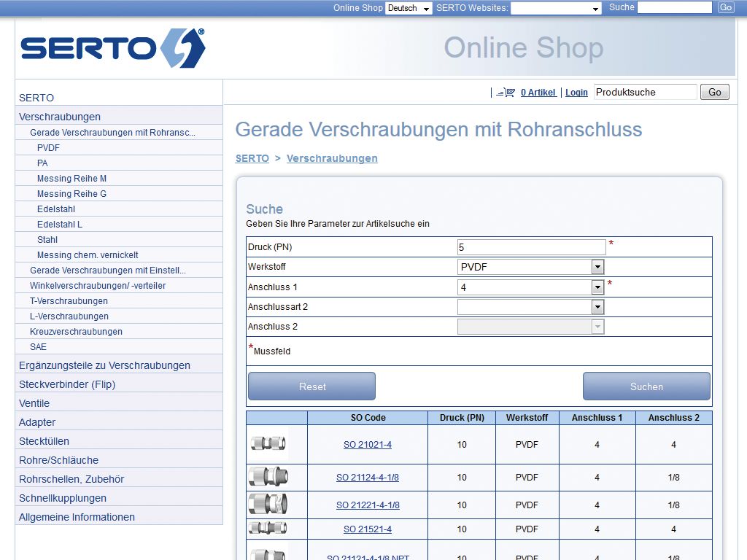The height and width of the screenshot is (560, 747).
Task: Open product link SO 21124-4-1/8
Action: click(x=368, y=478)
